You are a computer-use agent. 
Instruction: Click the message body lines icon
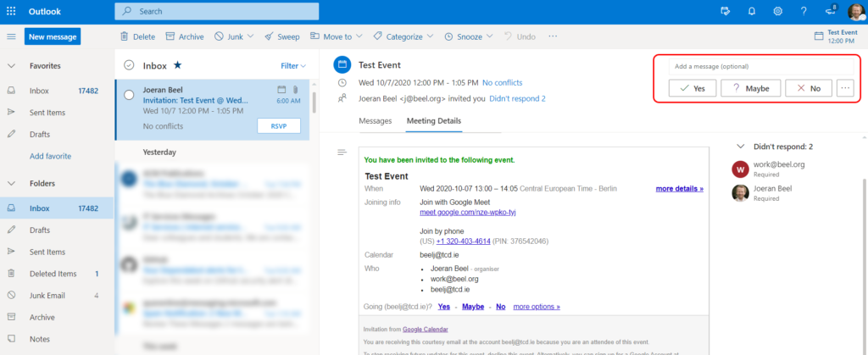click(342, 152)
